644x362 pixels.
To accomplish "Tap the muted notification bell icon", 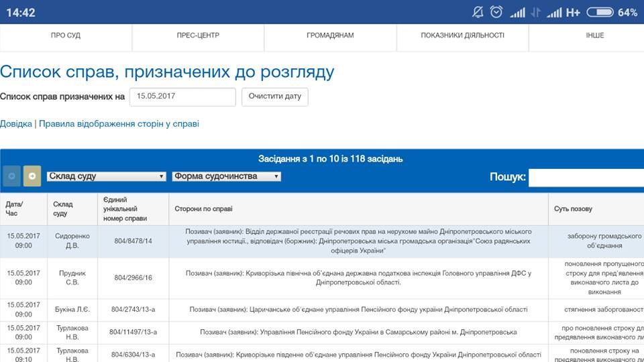I will point(478,12).
